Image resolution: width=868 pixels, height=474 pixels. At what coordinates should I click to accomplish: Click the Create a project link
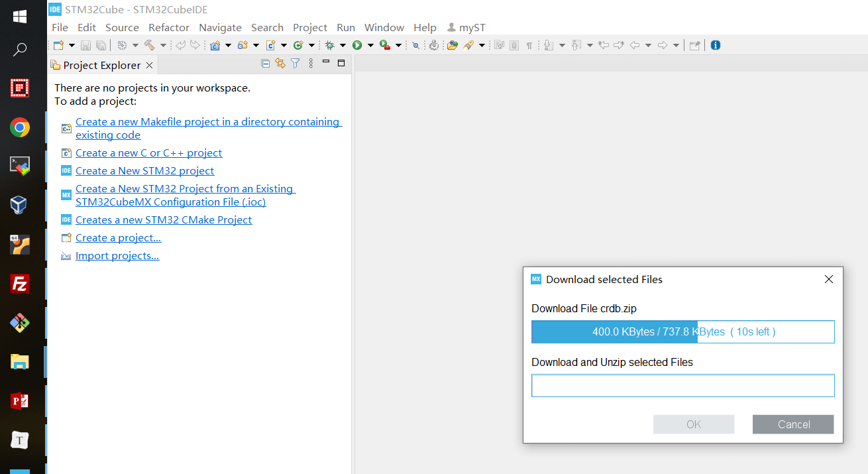tap(118, 237)
